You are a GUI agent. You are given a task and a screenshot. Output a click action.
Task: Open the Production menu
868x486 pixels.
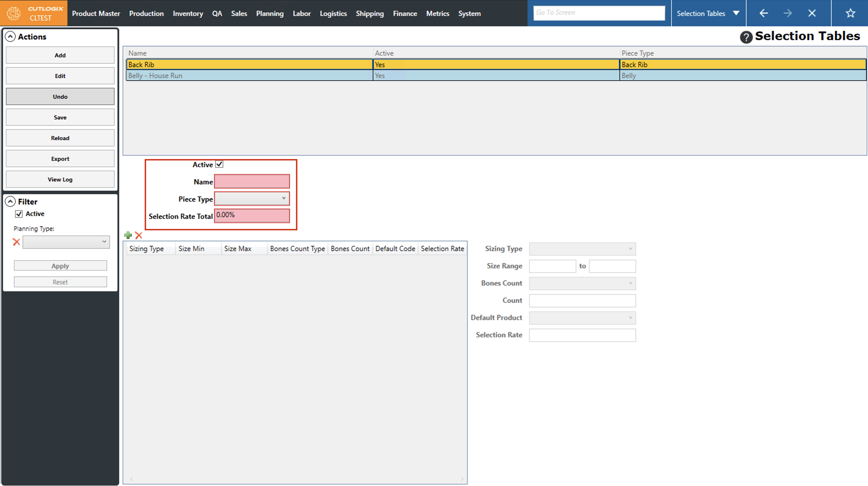pyautogui.click(x=146, y=14)
